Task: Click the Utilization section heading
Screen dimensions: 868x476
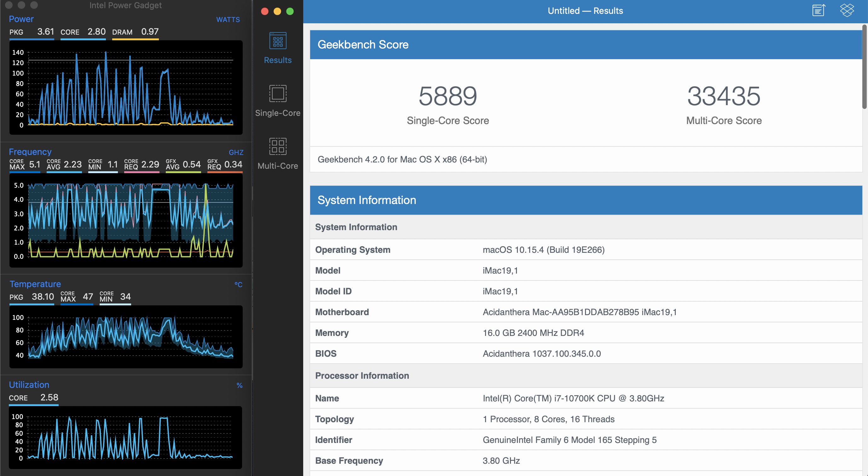Action: [x=29, y=385]
